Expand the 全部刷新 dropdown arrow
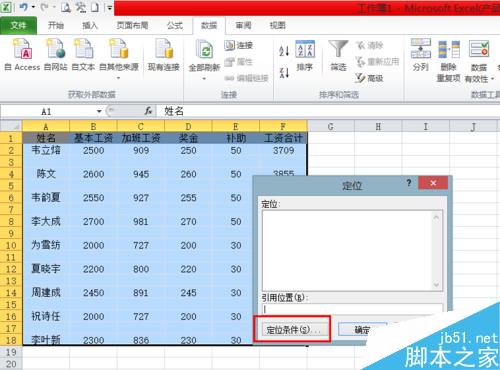The image size is (500, 370). (204, 79)
